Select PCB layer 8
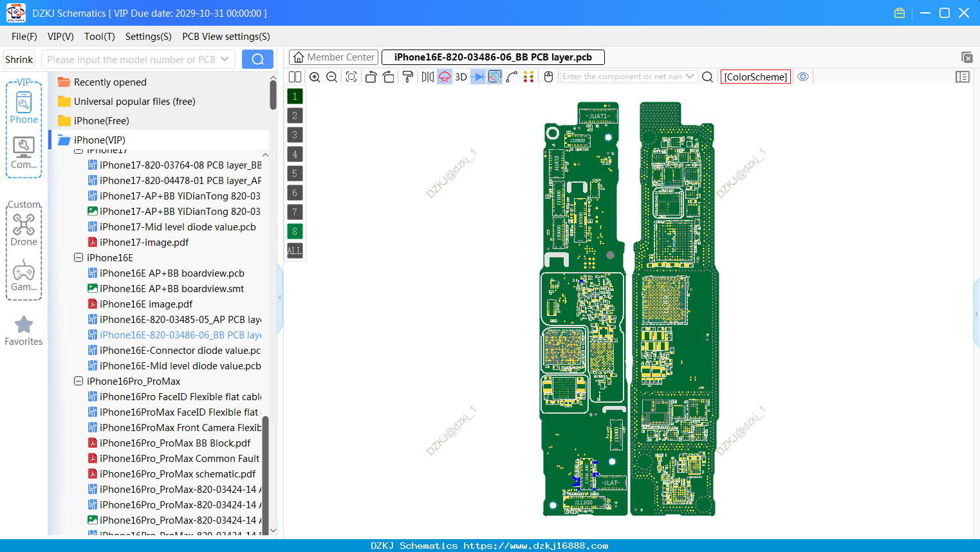The image size is (980, 552). tap(295, 231)
